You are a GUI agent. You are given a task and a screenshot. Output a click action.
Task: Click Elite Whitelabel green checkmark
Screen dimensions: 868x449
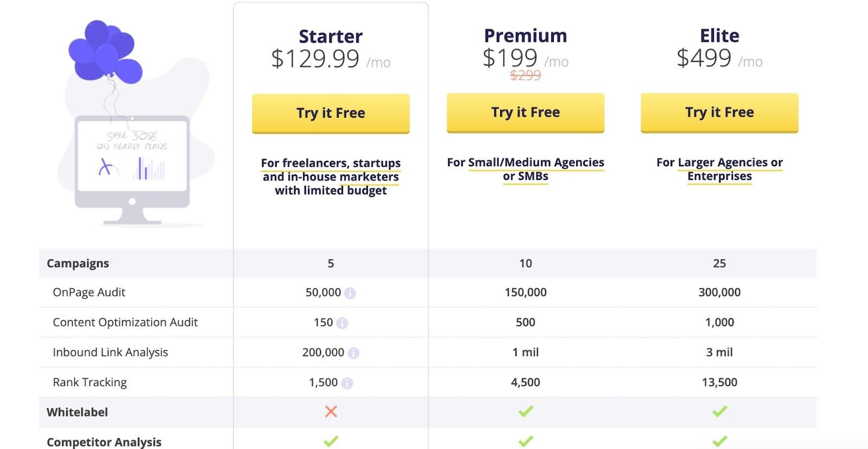point(719,412)
